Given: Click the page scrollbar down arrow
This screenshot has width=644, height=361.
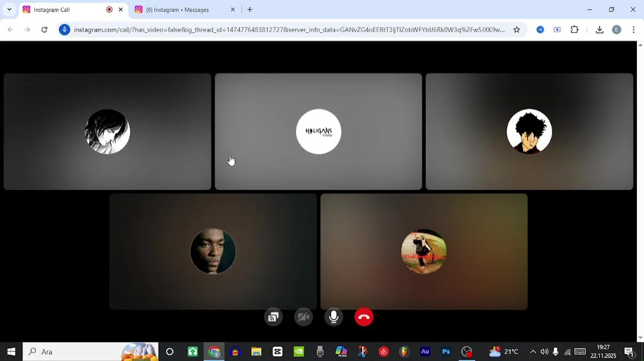Looking at the screenshot, I should tap(640, 338).
